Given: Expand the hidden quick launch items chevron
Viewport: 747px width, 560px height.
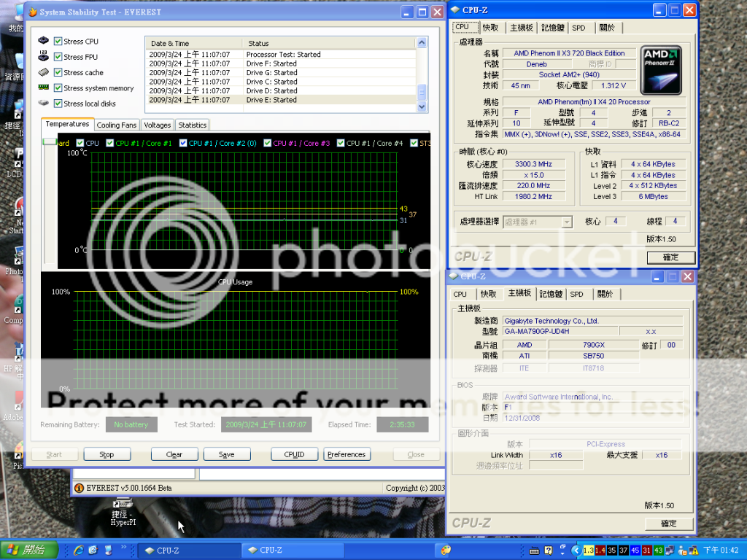Looking at the screenshot, I should tap(124, 547).
